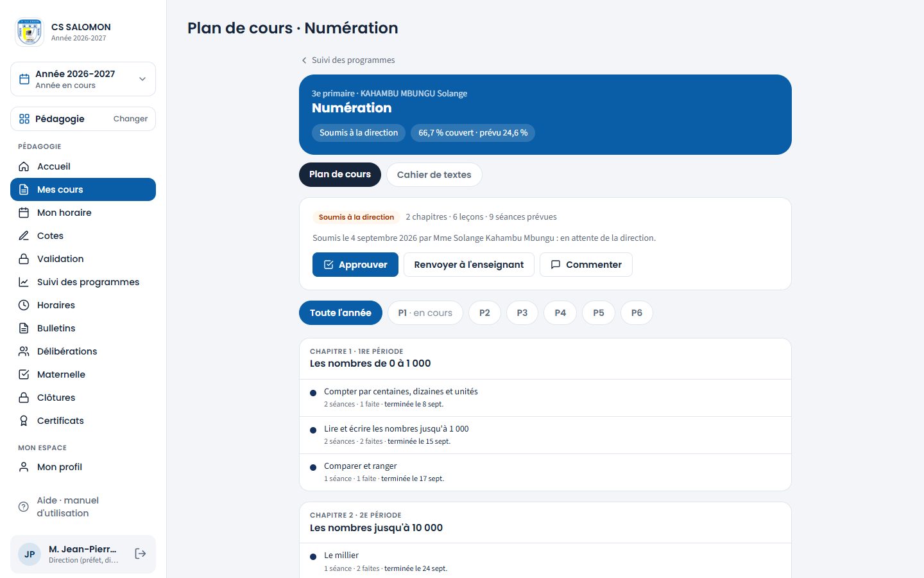Open the Cotes pencil icon
The image size is (924, 578).
coord(24,236)
